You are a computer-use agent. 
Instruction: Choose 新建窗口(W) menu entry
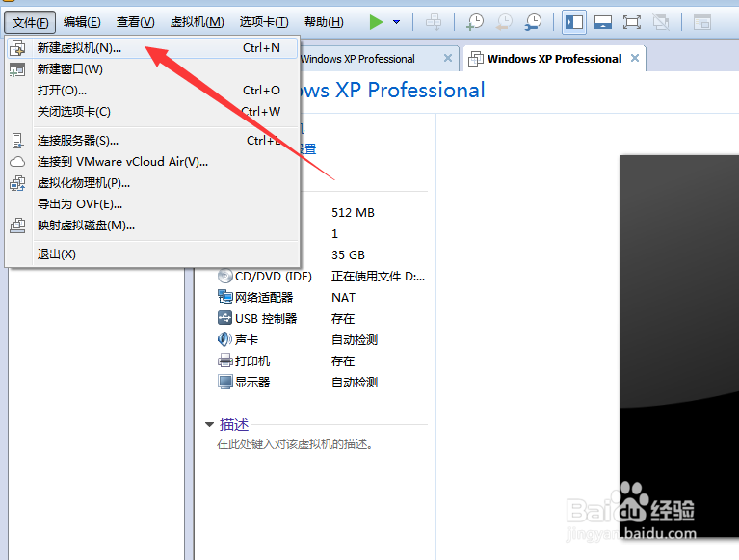point(152,69)
